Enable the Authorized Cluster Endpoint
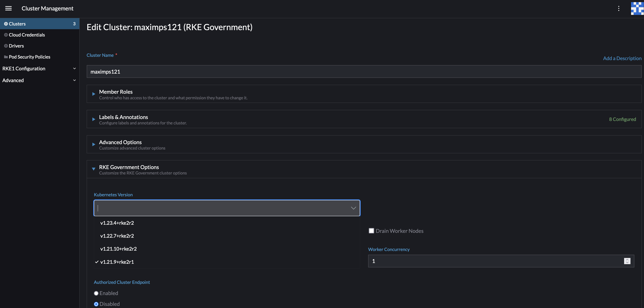Image resolution: width=644 pixels, height=308 pixels. click(96, 293)
